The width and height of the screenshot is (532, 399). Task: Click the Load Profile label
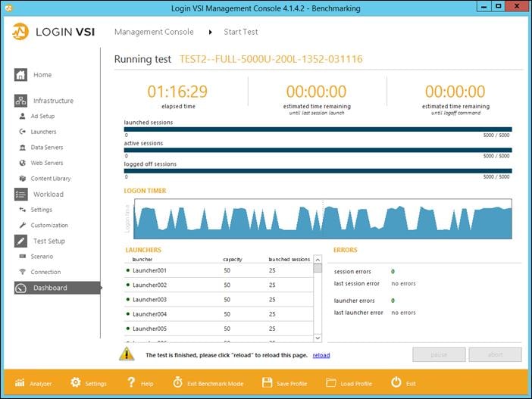point(356,384)
